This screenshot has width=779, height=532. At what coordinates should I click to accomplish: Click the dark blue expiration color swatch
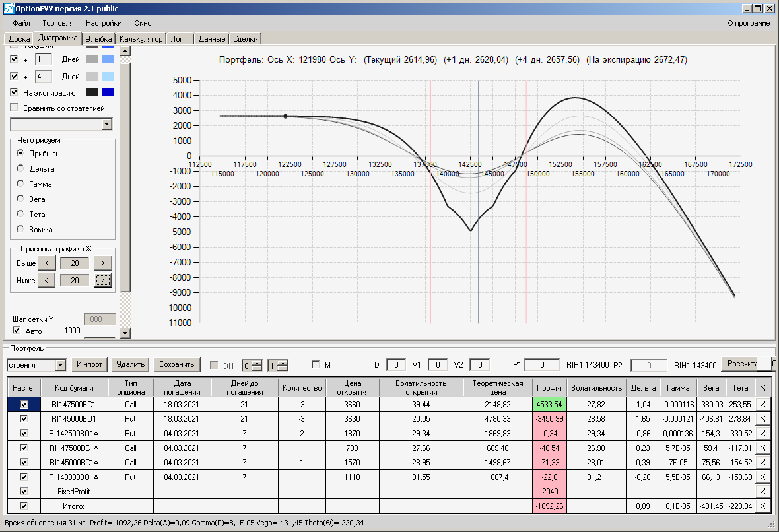point(108,92)
